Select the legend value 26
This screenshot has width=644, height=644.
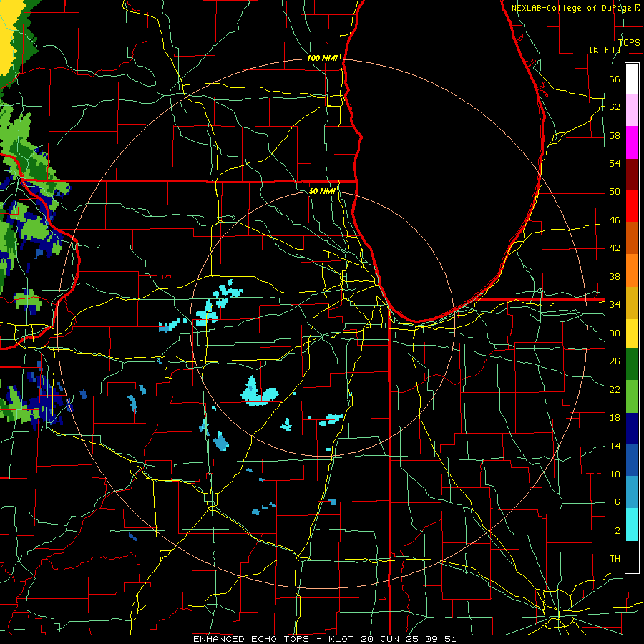pyautogui.click(x=615, y=361)
